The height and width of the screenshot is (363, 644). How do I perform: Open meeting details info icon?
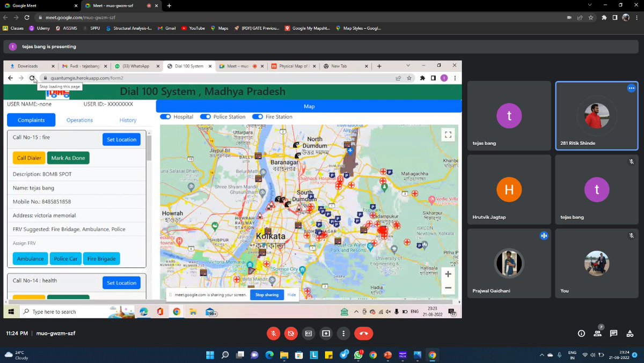[x=581, y=333]
